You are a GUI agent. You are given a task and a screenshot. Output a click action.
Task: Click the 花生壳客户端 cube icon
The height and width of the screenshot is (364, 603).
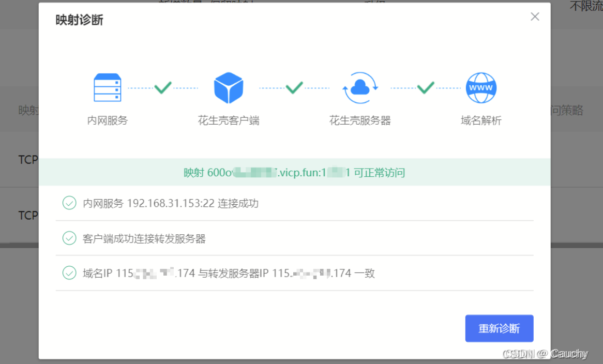tap(229, 87)
